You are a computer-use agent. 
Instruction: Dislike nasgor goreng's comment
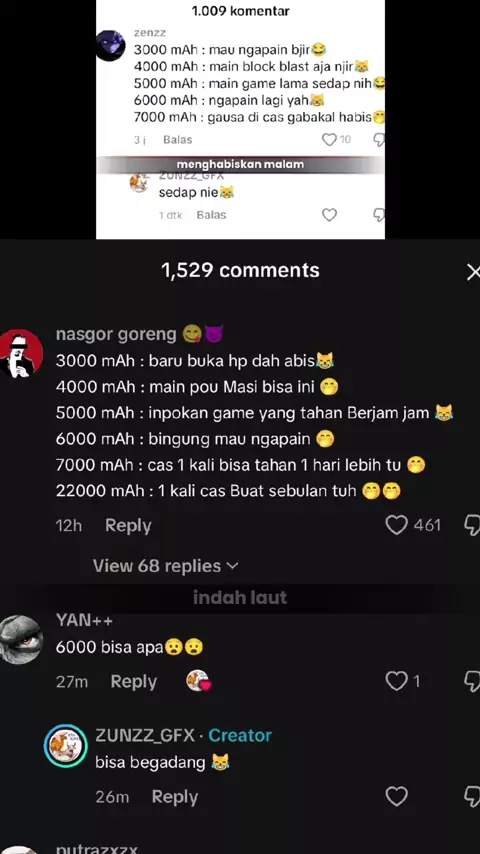pyautogui.click(x=472, y=526)
